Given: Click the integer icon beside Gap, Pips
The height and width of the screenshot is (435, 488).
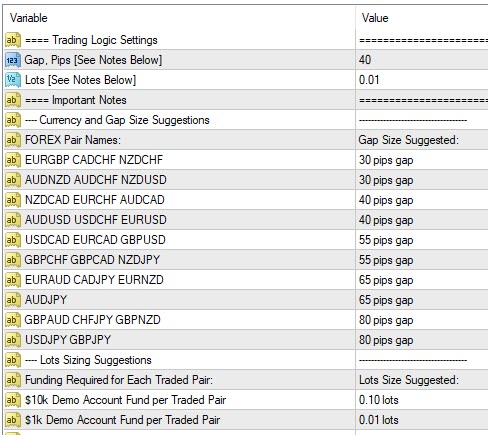Looking at the screenshot, I should [x=13, y=60].
